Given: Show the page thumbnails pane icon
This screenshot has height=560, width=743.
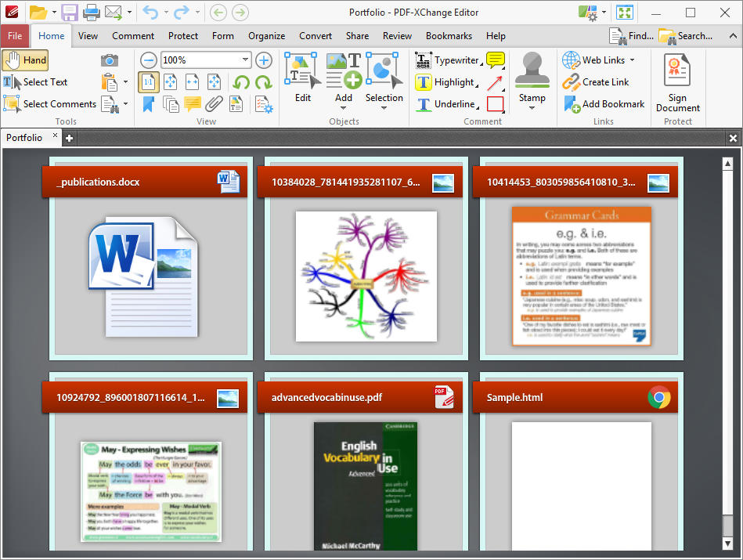Looking at the screenshot, I should tap(170, 104).
